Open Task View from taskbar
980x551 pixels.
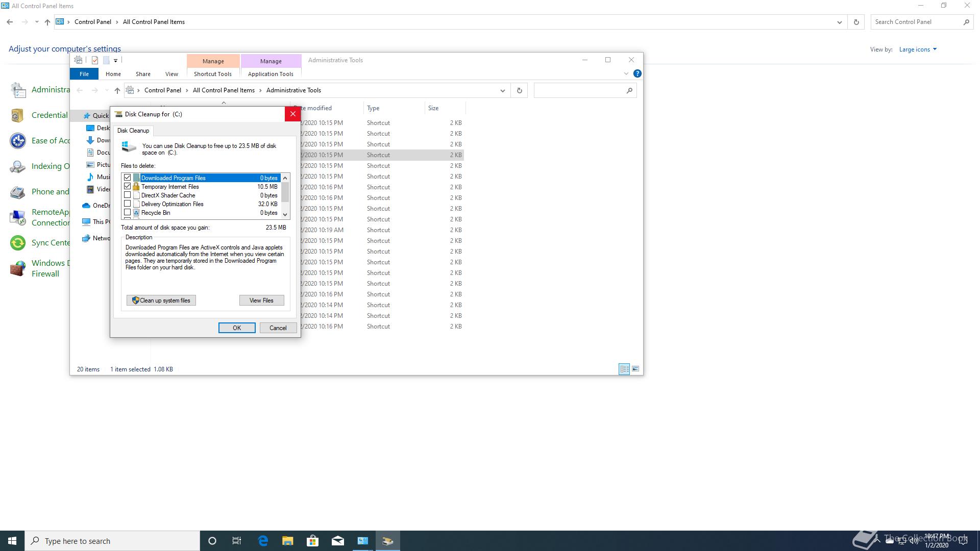pos(237,541)
